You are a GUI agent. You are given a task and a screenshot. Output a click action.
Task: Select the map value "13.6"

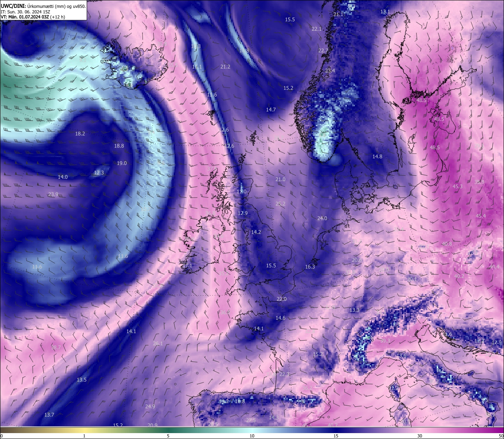[x=401, y=356]
